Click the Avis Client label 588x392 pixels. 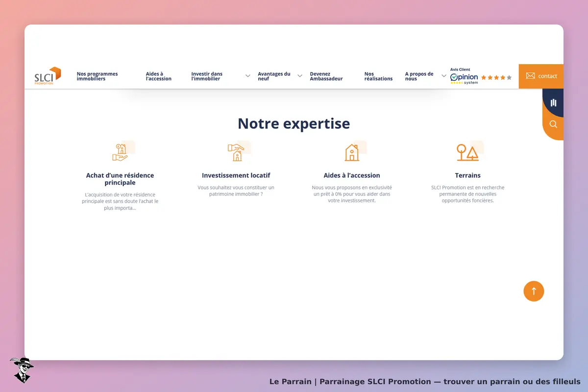460,70
